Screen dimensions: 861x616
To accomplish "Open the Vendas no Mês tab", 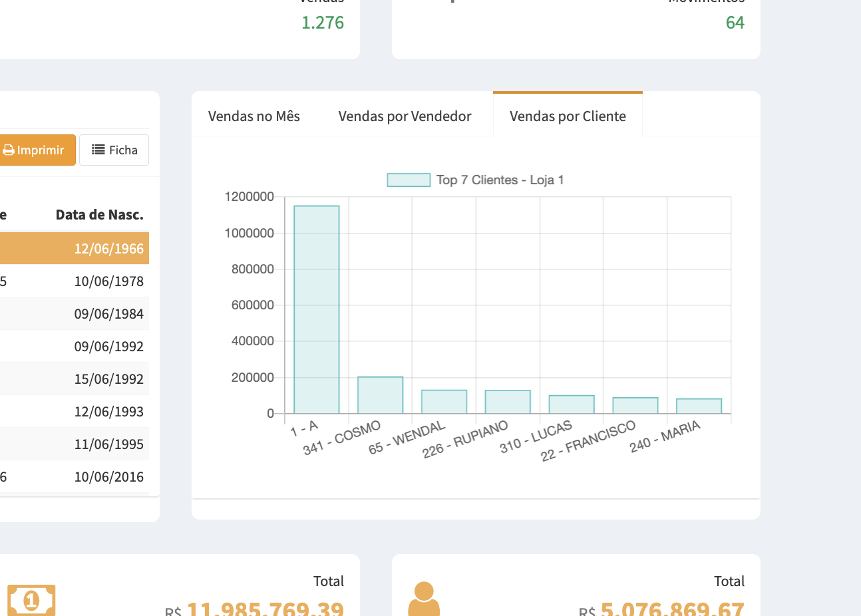I will 254,116.
